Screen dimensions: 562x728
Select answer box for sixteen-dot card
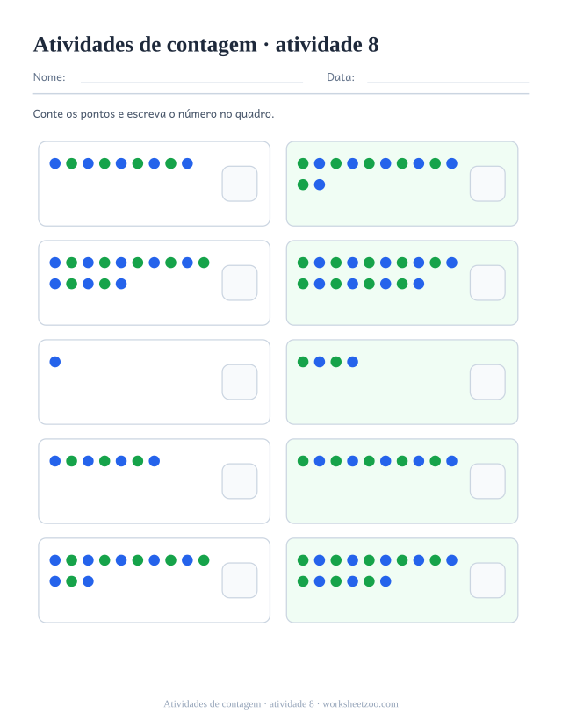click(487, 580)
